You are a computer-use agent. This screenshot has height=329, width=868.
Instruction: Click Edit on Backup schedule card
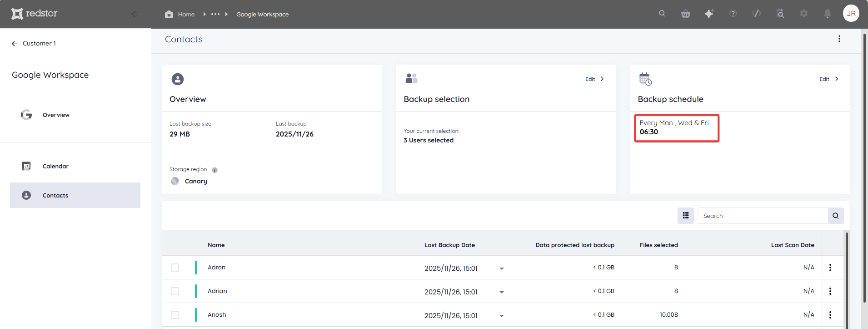pyautogui.click(x=824, y=79)
